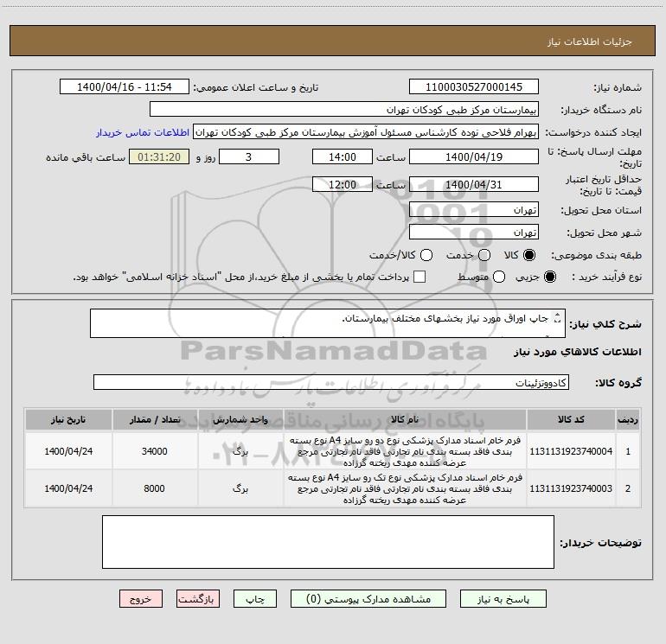Click the نام کالا column header
Screen dimensions: 666x644
pyautogui.click(x=405, y=420)
